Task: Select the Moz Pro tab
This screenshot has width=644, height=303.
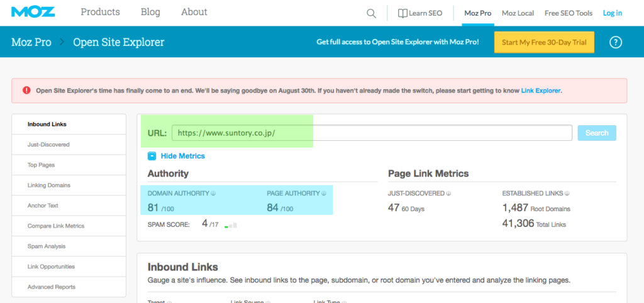Action: (478, 13)
